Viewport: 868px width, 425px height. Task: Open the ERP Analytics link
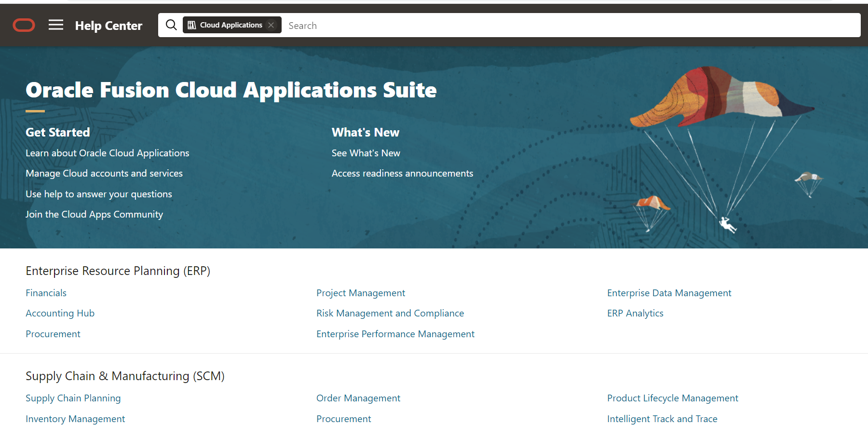pos(636,313)
